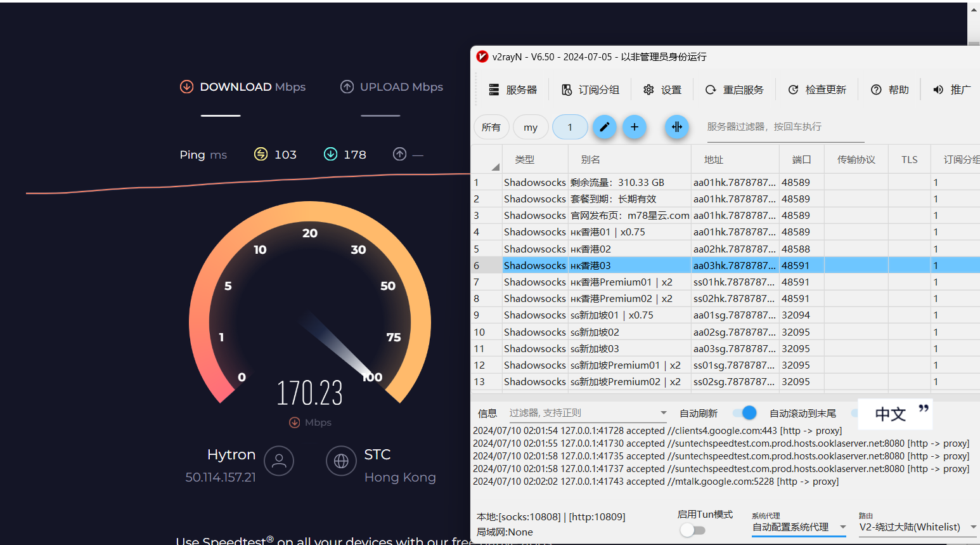Click log line for mtalk.google.com:5228
Image resolution: width=980 pixels, height=545 pixels.
pos(655,482)
